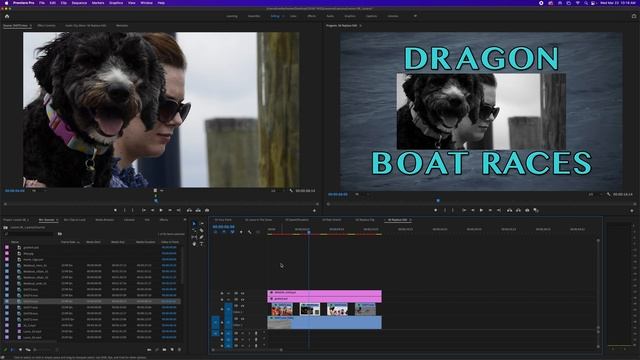Step forward one frame in Program Monitor

pos(490,210)
